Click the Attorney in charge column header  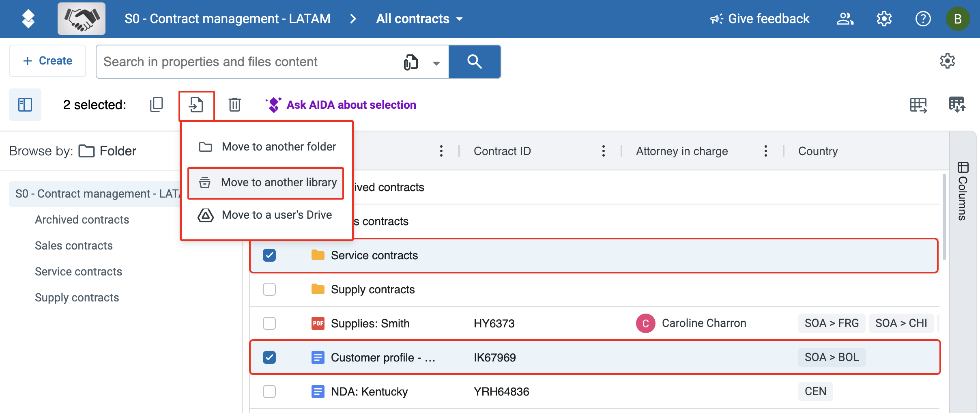[682, 151]
